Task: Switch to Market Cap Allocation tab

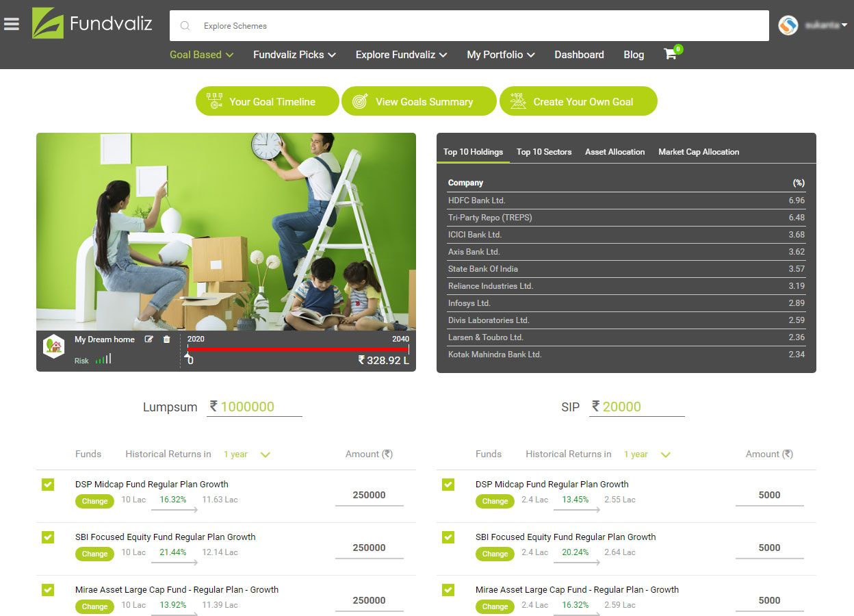Action: coord(699,152)
